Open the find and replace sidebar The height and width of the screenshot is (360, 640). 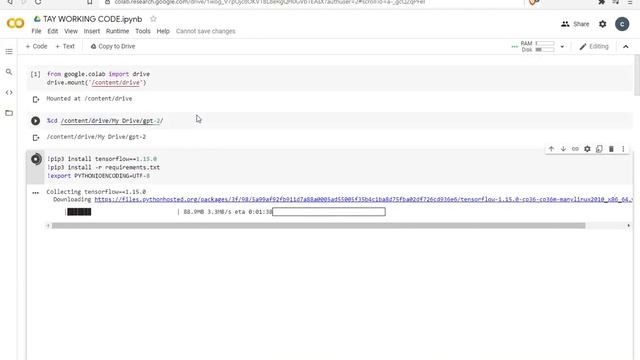coord(9,72)
